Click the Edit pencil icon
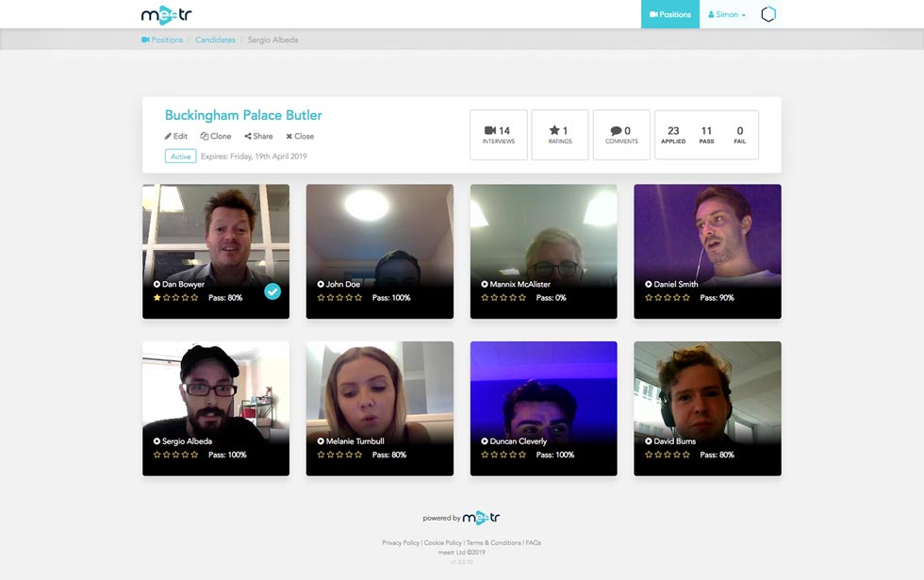 (x=169, y=137)
